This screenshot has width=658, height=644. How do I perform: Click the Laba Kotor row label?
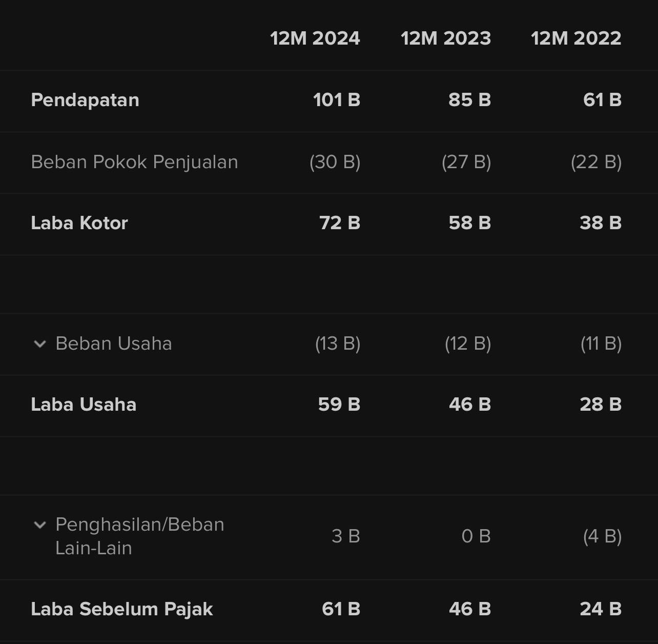click(79, 223)
